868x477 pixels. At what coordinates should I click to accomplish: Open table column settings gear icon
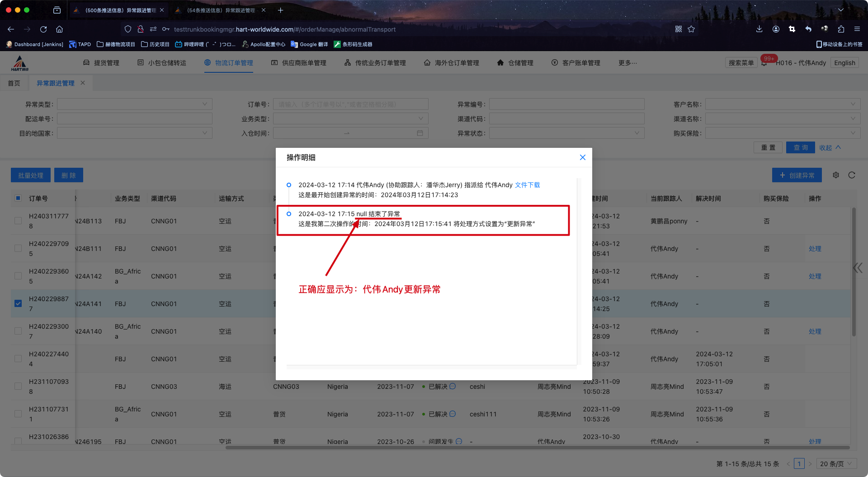pos(836,175)
